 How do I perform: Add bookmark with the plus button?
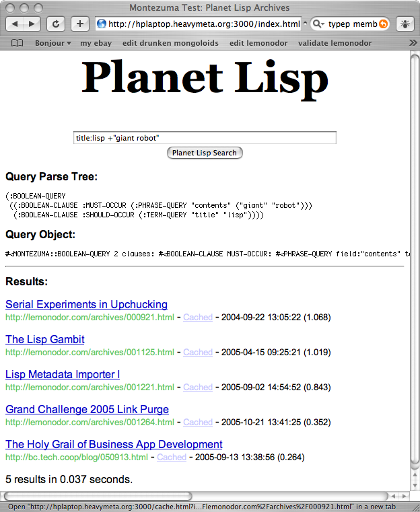point(80,24)
